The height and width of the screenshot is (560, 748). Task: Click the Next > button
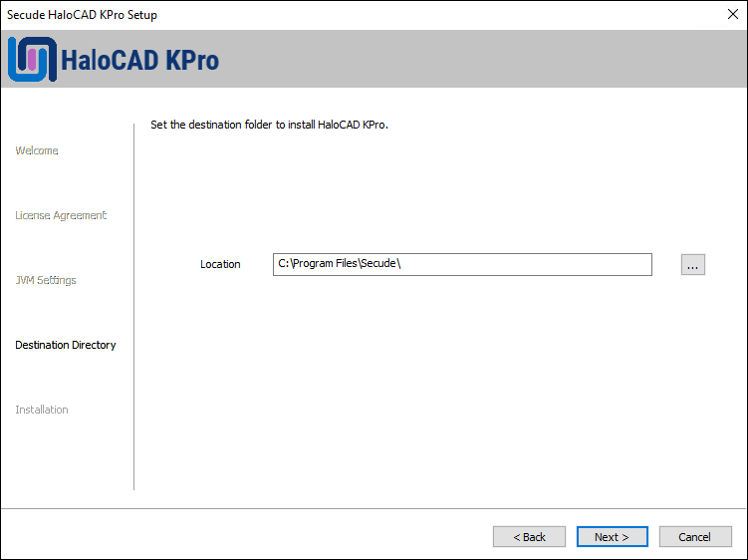pos(612,537)
